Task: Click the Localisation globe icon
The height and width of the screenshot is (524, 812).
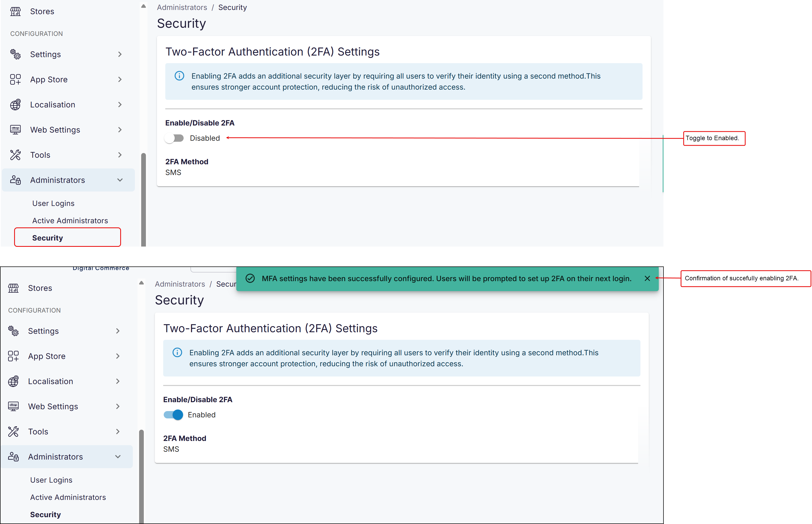Action: click(x=15, y=105)
